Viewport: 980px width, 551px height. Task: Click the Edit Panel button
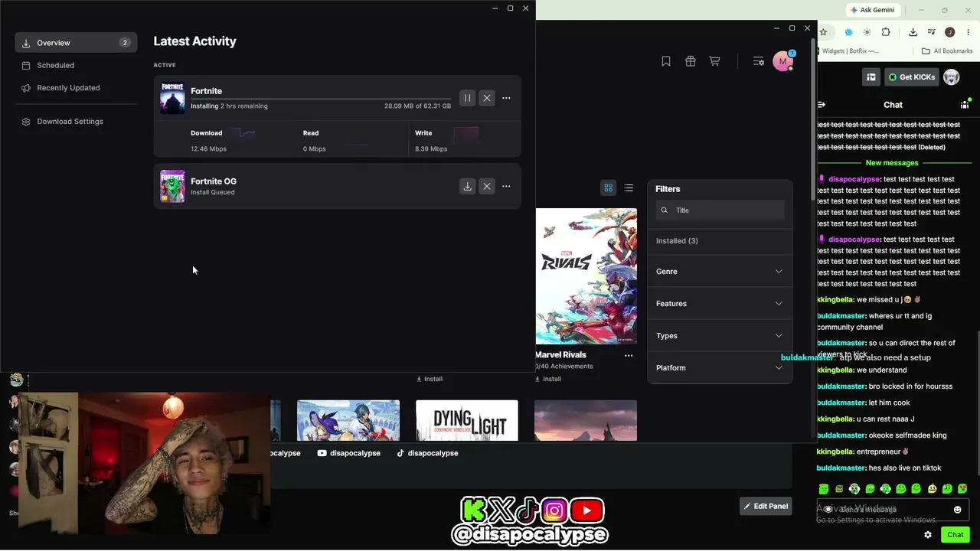[x=766, y=506]
